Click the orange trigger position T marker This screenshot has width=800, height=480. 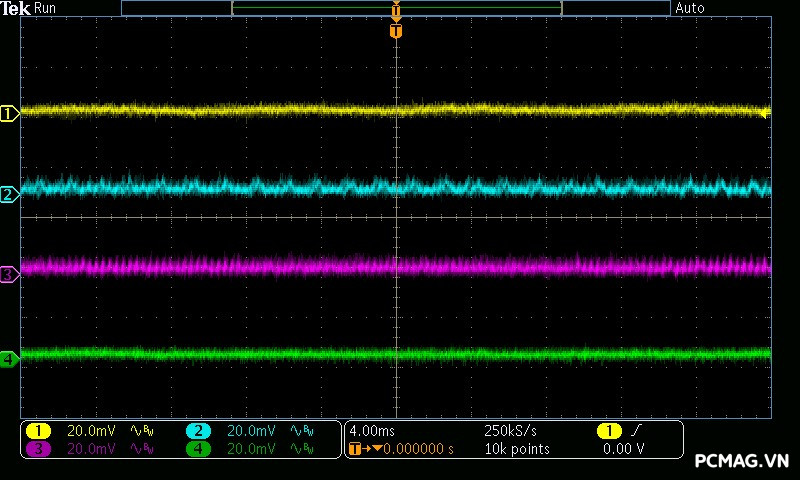(x=396, y=31)
